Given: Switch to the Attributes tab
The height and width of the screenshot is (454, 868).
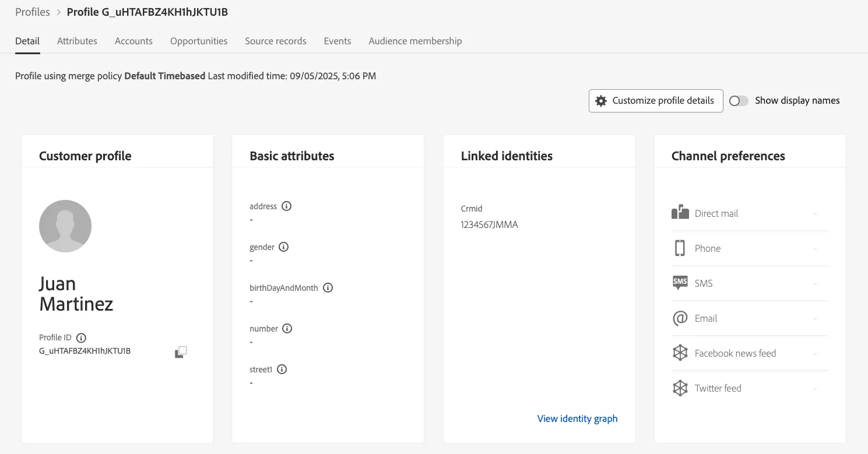Looking at the screenshot, I should (x=77, y=41).
